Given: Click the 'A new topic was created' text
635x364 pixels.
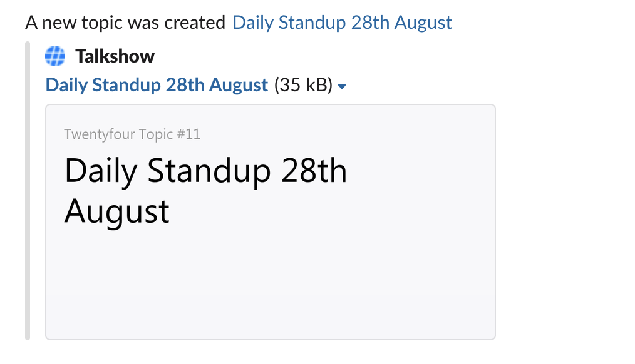Looking at the screenshot, I should tap(125, 23).
